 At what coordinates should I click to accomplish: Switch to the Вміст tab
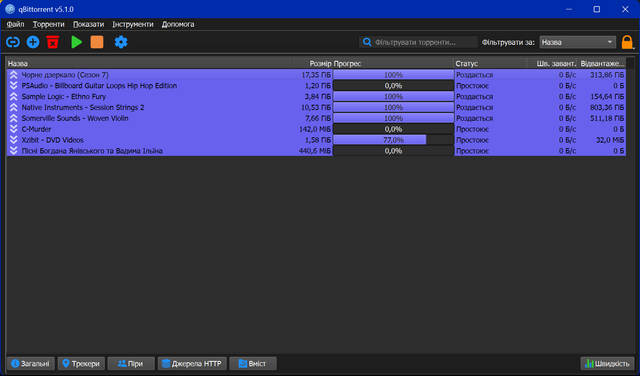(x=253, y=363)
